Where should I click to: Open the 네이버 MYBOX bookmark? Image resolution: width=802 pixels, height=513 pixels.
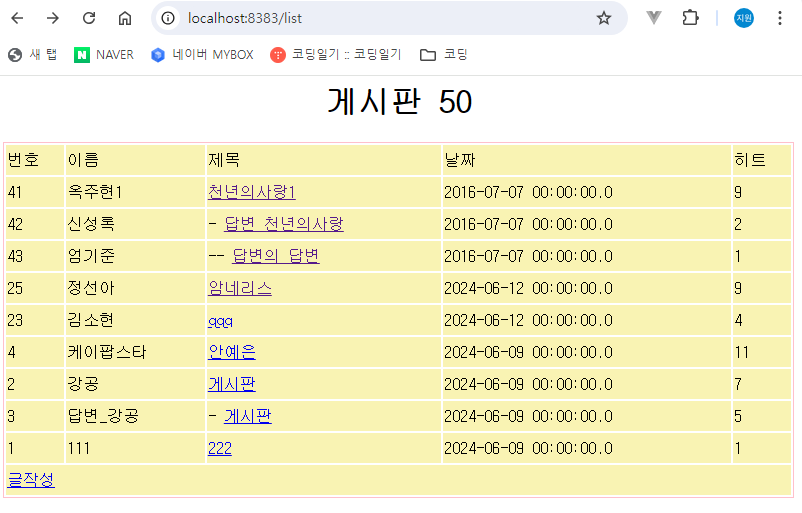[202, 54]
